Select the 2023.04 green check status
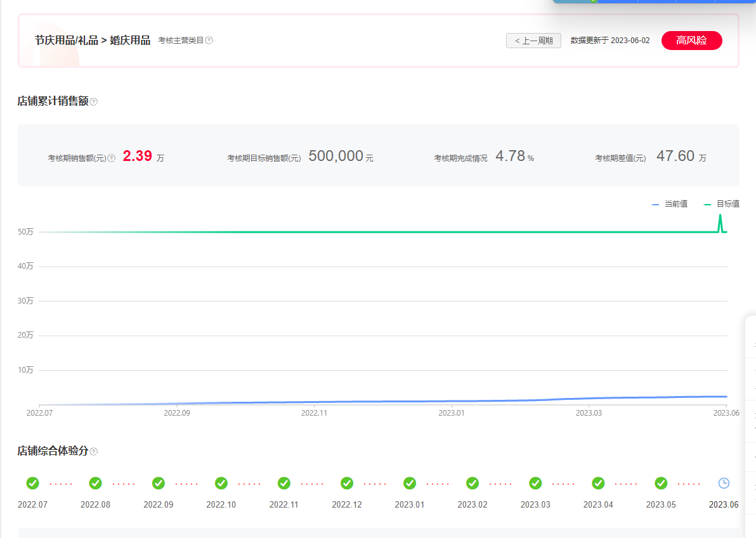 [598, 483]
